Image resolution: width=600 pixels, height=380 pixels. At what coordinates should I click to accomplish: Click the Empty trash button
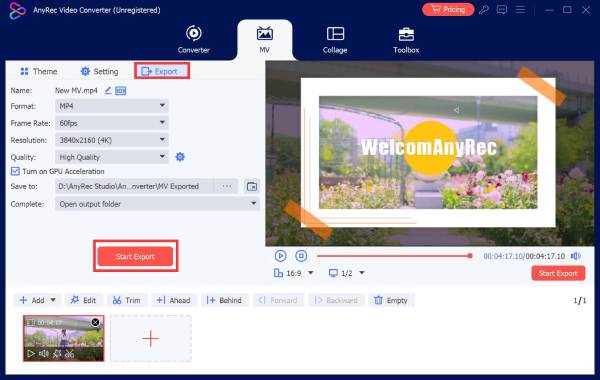point(391,300)
